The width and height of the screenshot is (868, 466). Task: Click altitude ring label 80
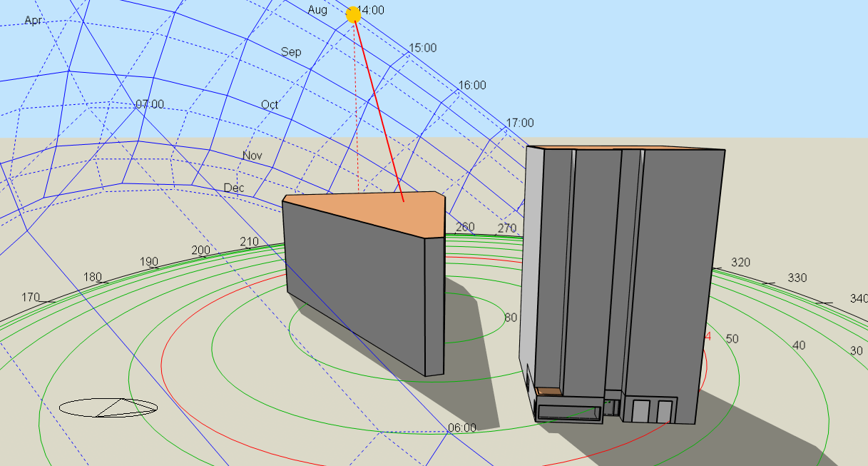pyautogui.click(x=511, y=318)
